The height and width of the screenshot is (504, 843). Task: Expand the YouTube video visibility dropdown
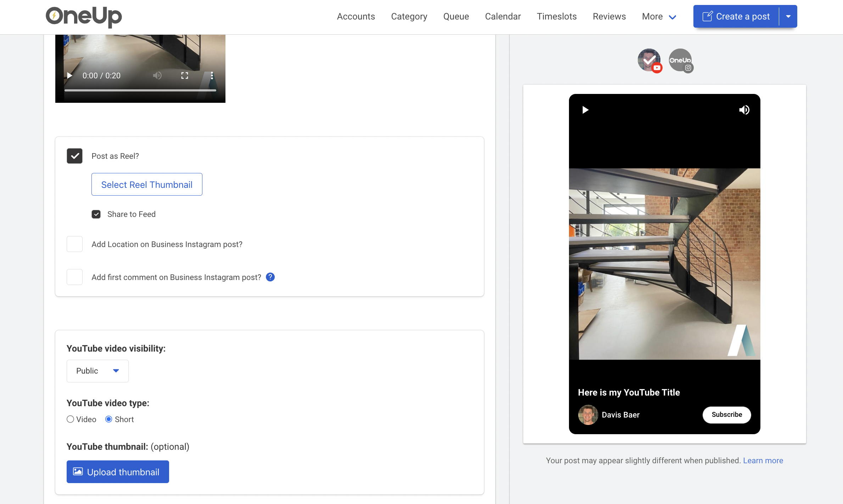click(x=97, y=370)
